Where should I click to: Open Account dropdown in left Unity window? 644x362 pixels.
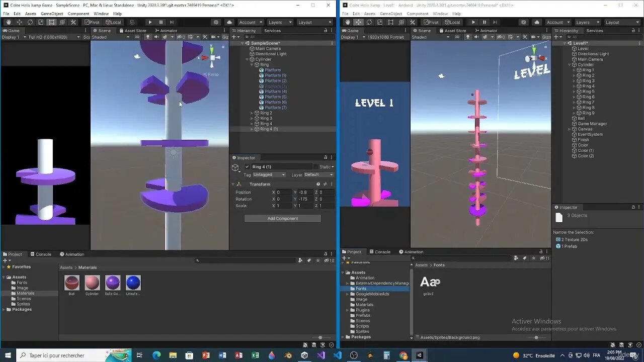[250, 22]
